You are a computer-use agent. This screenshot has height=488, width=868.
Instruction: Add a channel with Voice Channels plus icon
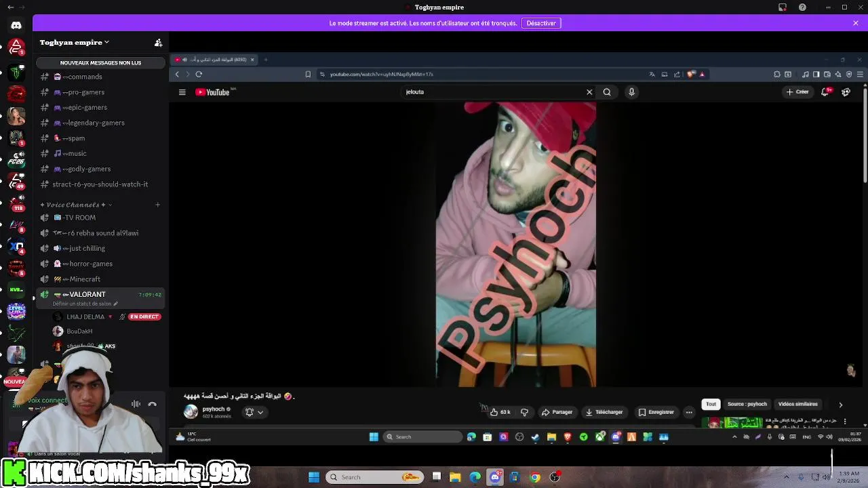pyautogui.click(x=157, y=205)
